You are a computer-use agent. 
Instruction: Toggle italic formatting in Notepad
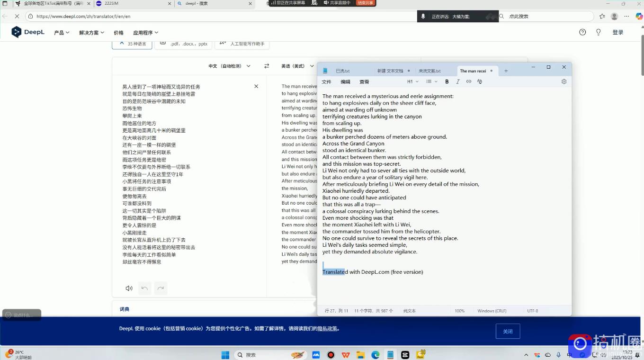458,81
